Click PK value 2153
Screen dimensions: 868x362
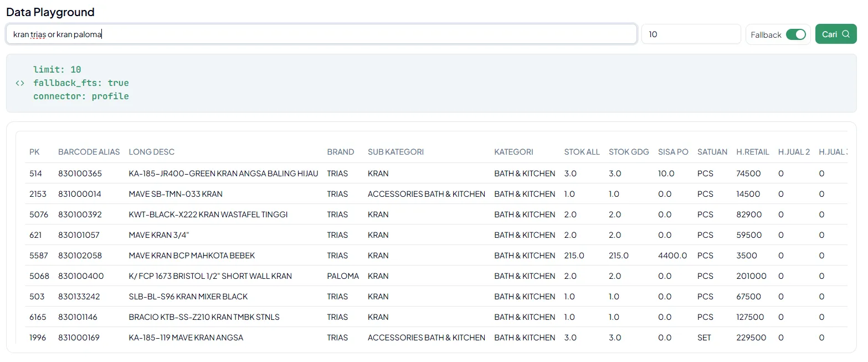click(x=38, y=194)
